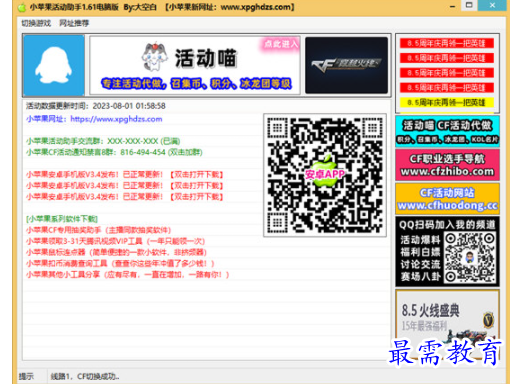
Task: Click the 提示 status bar label
Action: [26, 376]
